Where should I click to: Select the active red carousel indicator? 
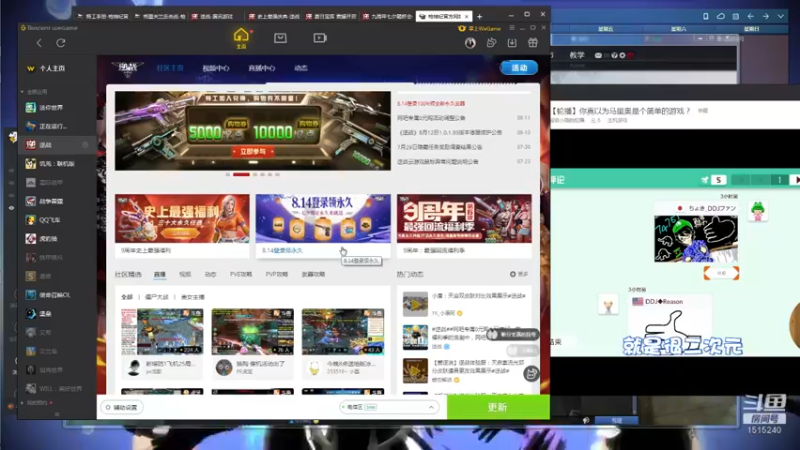241,174
